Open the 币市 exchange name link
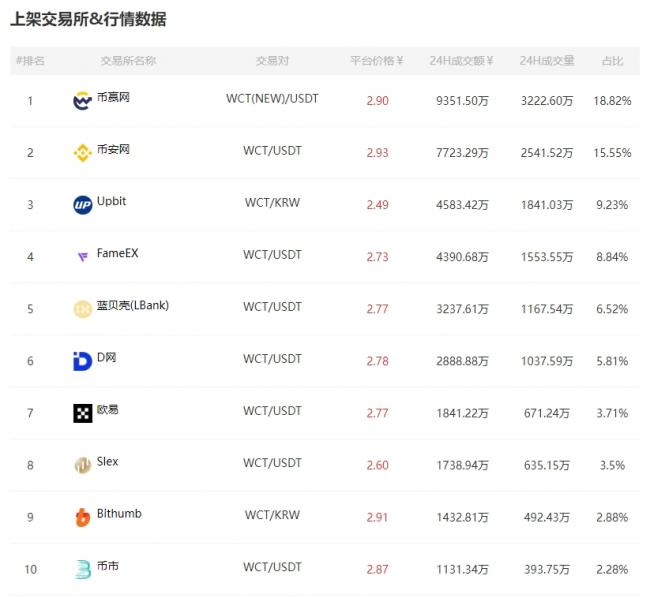 [x=107, y=566]
